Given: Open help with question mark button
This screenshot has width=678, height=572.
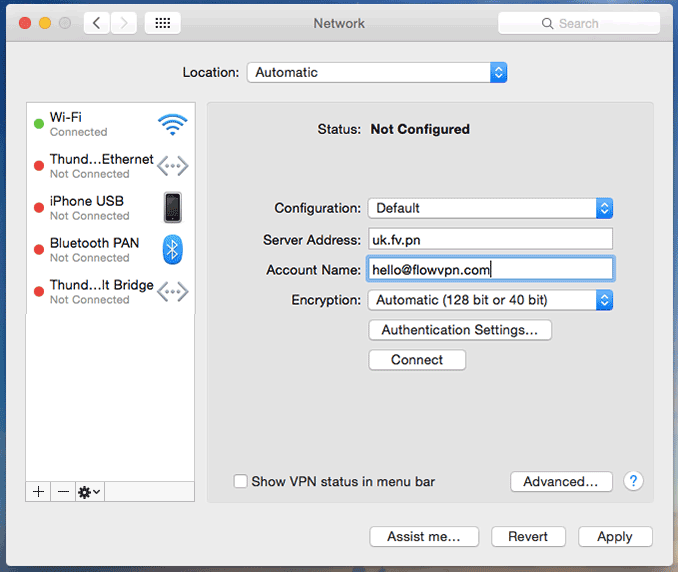Looking at the screenshot, I should tap(633, 481).
